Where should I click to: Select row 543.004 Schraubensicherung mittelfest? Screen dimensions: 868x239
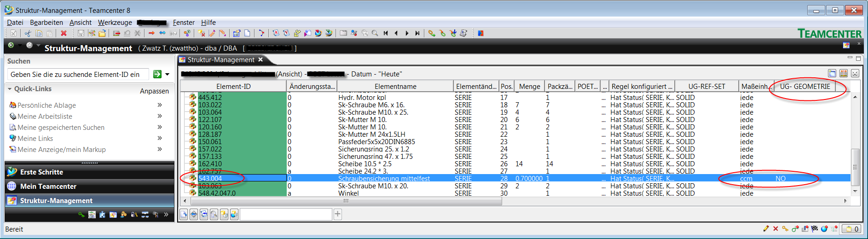tap(515, 178)
